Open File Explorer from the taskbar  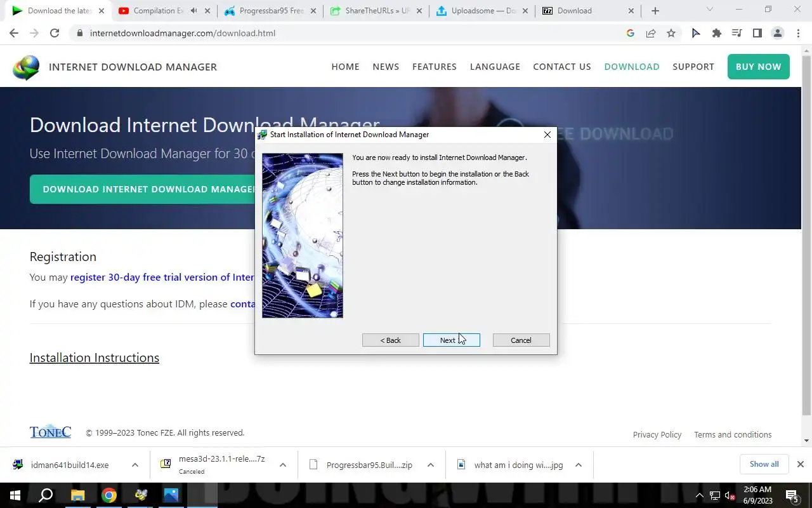tap(77, 495)
